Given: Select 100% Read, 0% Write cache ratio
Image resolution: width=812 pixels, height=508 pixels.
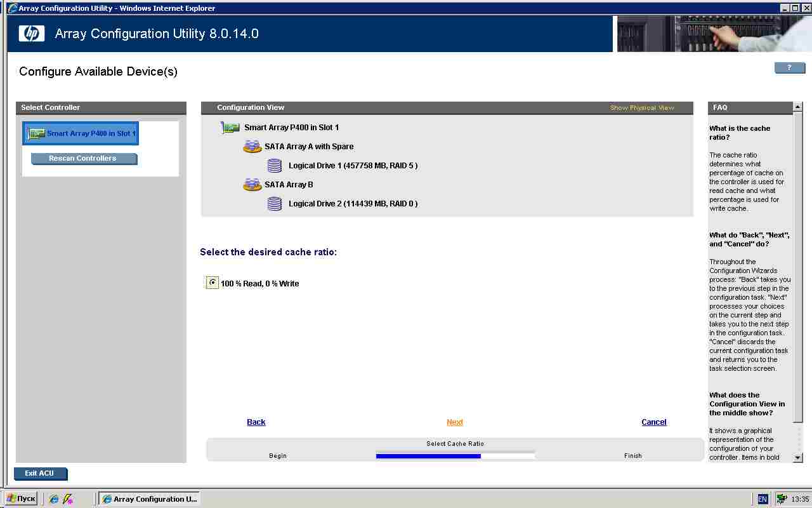Looking at the screenshot, I should tap(213, 283).
